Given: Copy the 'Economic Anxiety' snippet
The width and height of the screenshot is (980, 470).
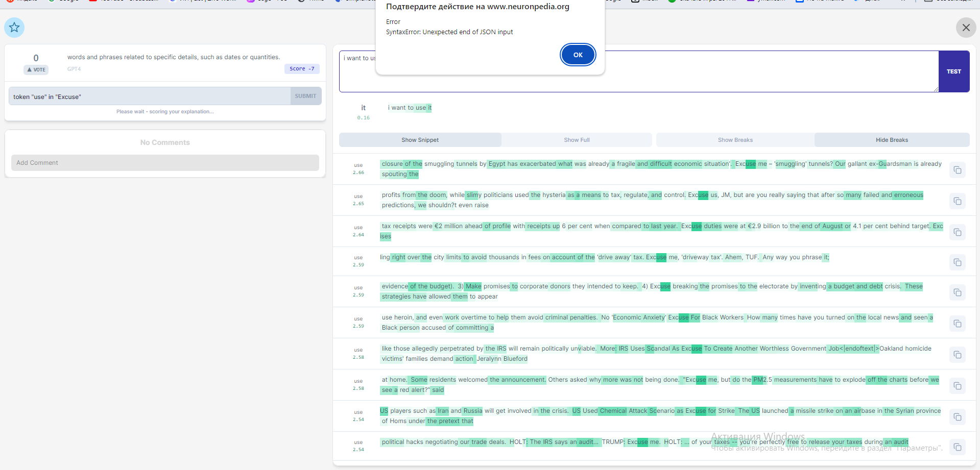Looking at the screenshot, I should pos(958,324).
